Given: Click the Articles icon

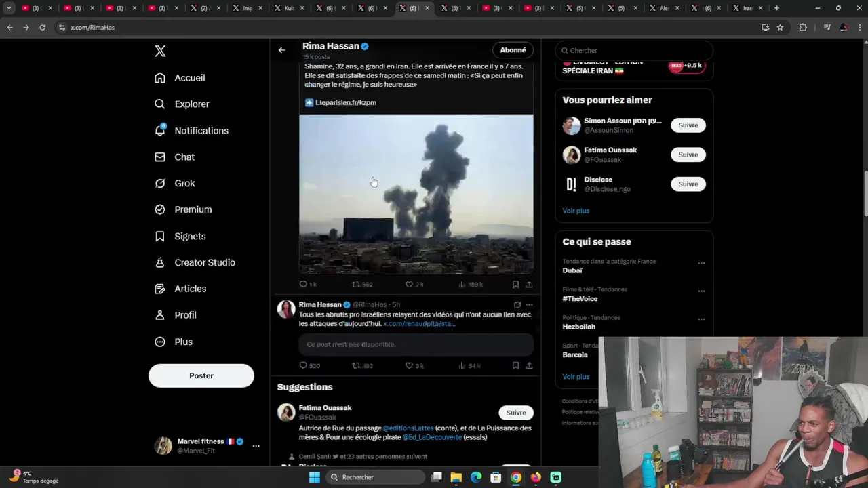Looking at the screenshot, I should point(160,289).
